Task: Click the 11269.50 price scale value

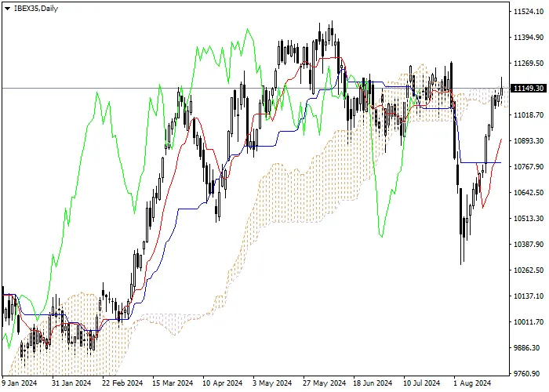Action: (x=529, y=63)
